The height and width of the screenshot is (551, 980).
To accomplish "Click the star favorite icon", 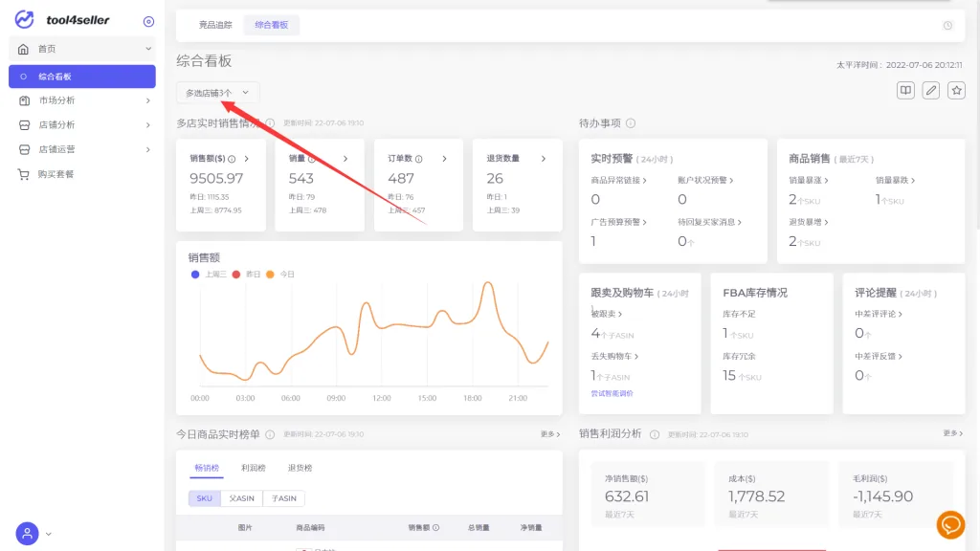I will 956,91.
